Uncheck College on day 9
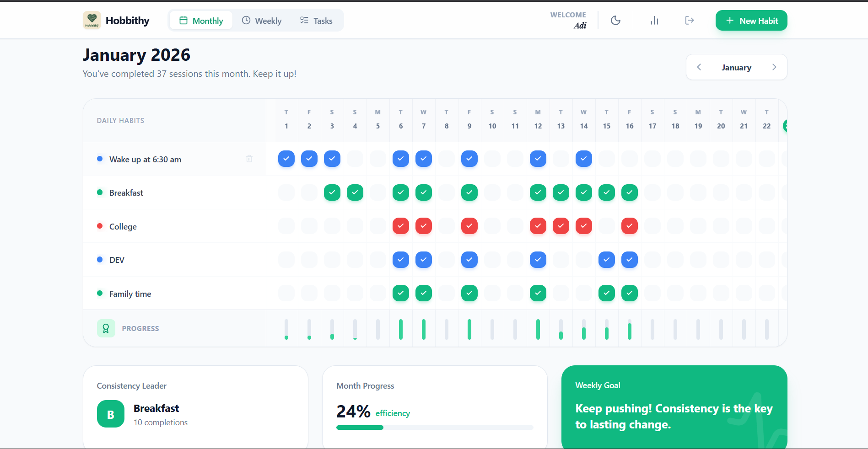This screenshot has width=868, height=449. click(469, 226)
